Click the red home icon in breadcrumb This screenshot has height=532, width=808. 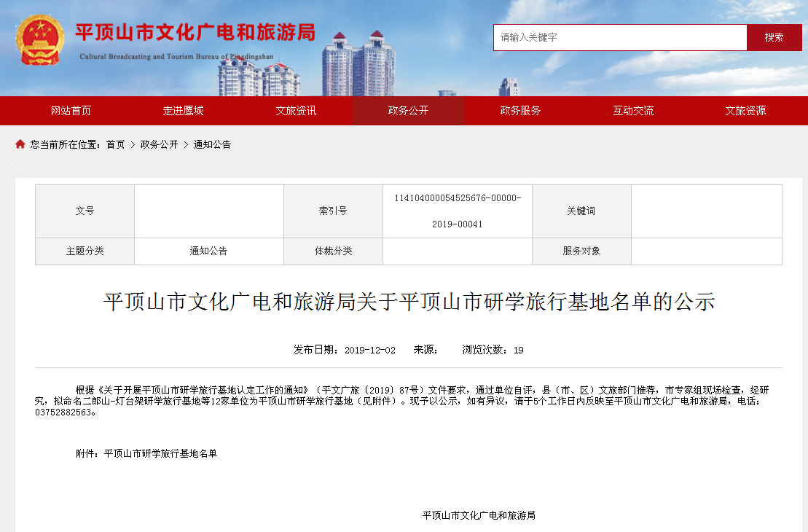tap(20, 144)
